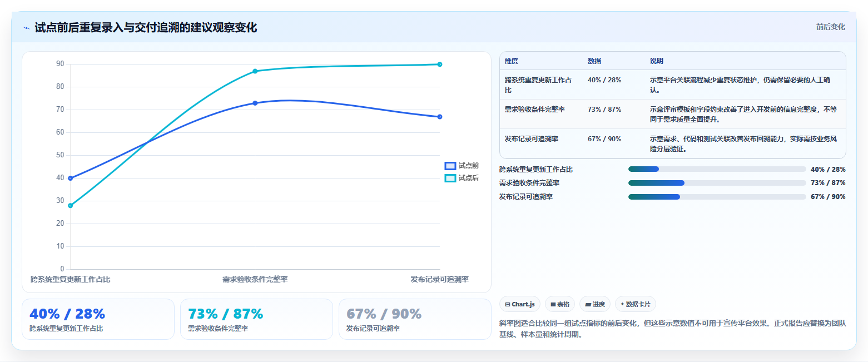
Task: Click the 试点前 blue legend swatch
Action: click(450, 166)
